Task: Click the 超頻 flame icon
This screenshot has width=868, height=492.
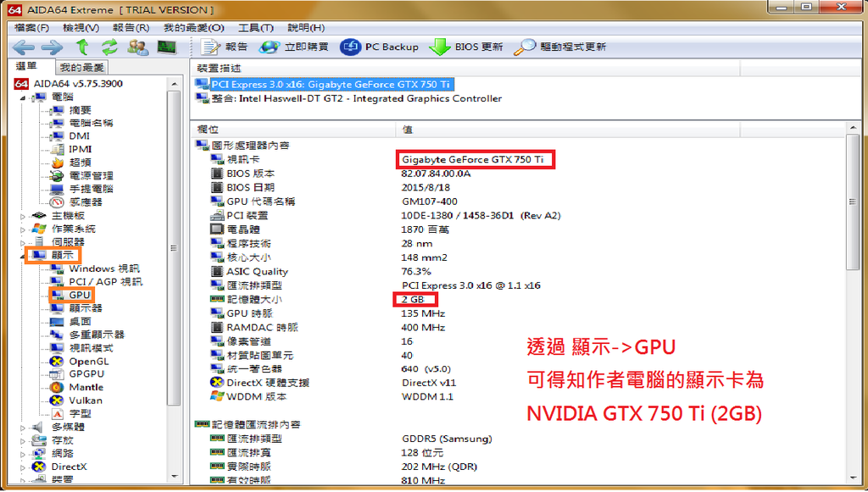Action: pyautogui.click(x=58, y=163)
